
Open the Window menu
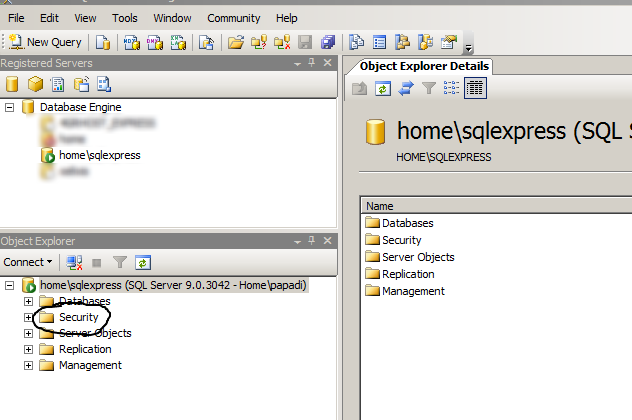click(172, 18)
